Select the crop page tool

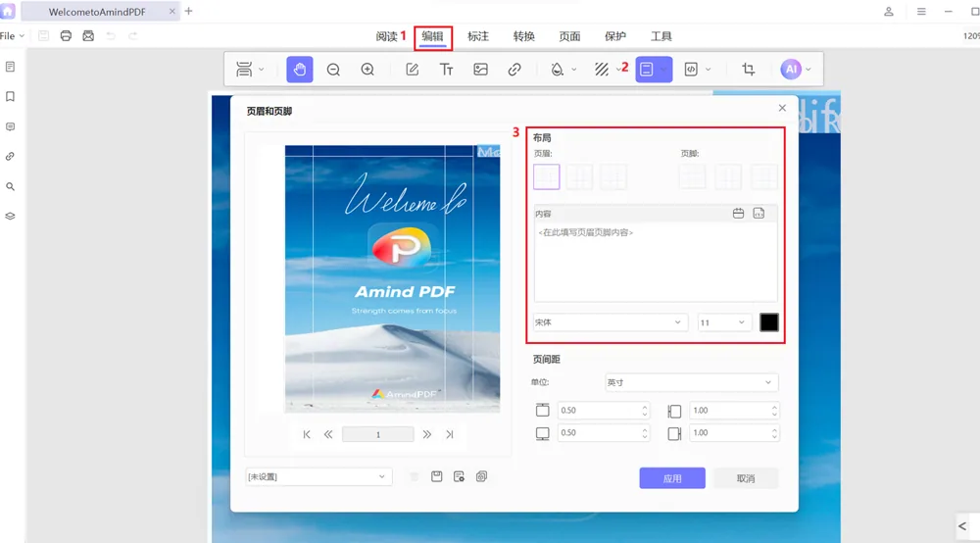click(x=748, y=70)
